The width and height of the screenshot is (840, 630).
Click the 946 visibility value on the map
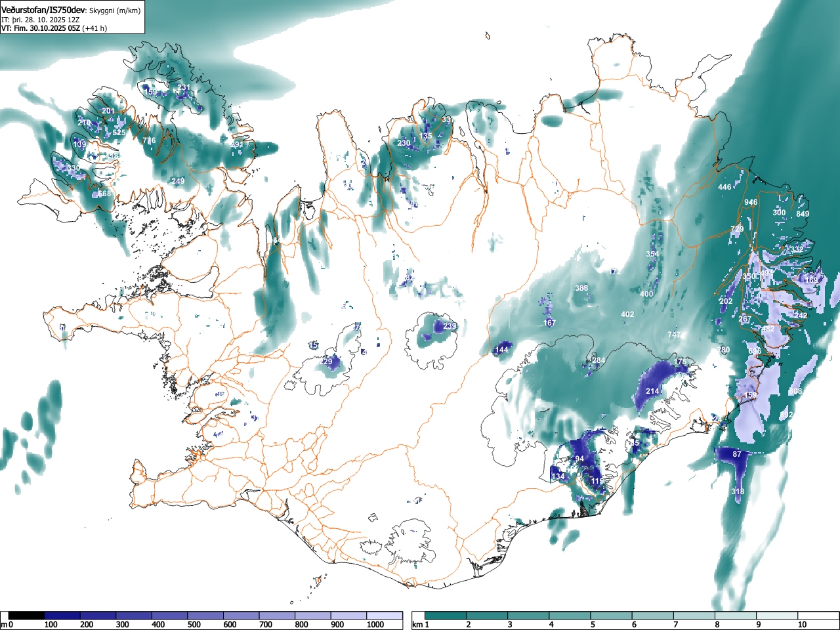(x=751, y=202)
